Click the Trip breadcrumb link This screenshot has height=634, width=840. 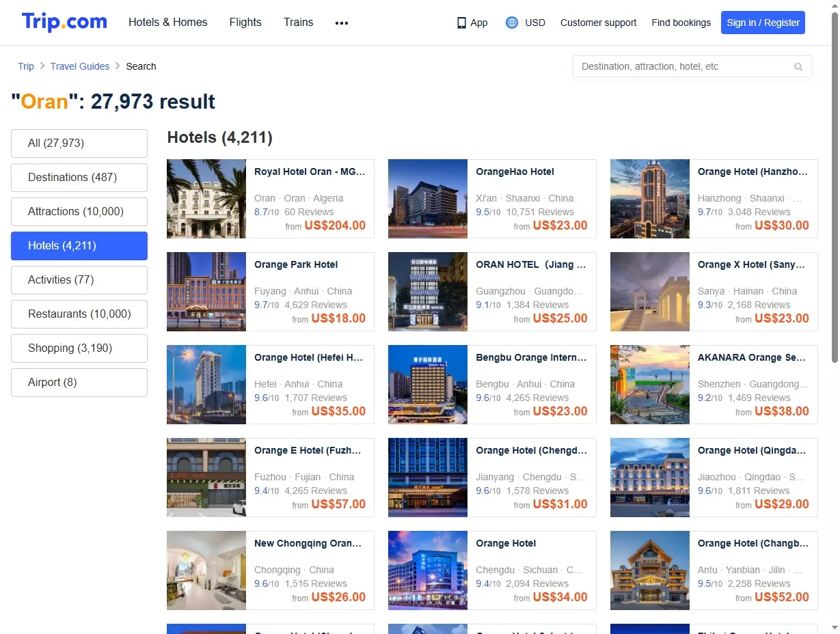tap(26, 66)
